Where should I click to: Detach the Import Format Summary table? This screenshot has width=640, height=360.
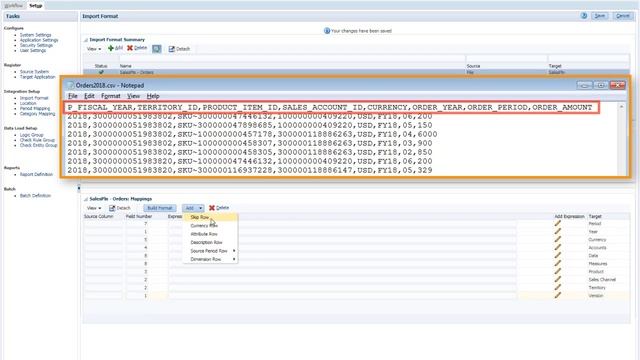(179, 49)
